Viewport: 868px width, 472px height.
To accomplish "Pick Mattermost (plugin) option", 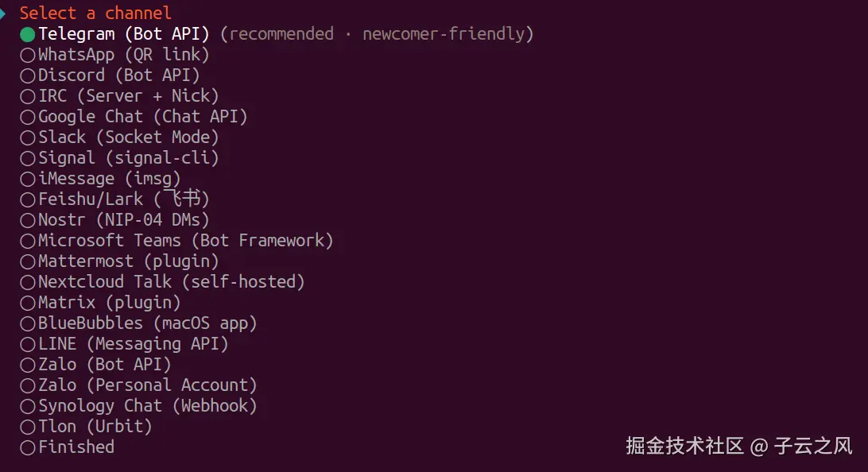I will (x=123, y=261).
